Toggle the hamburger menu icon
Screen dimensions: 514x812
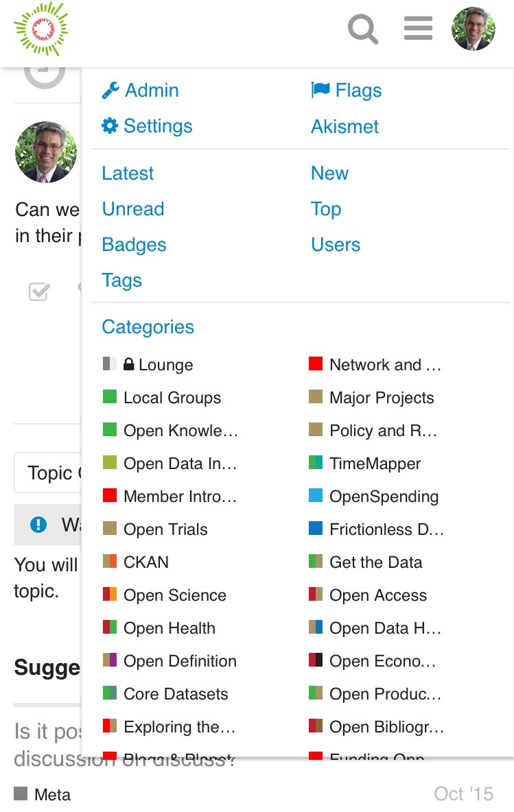[x=418, y=29]
